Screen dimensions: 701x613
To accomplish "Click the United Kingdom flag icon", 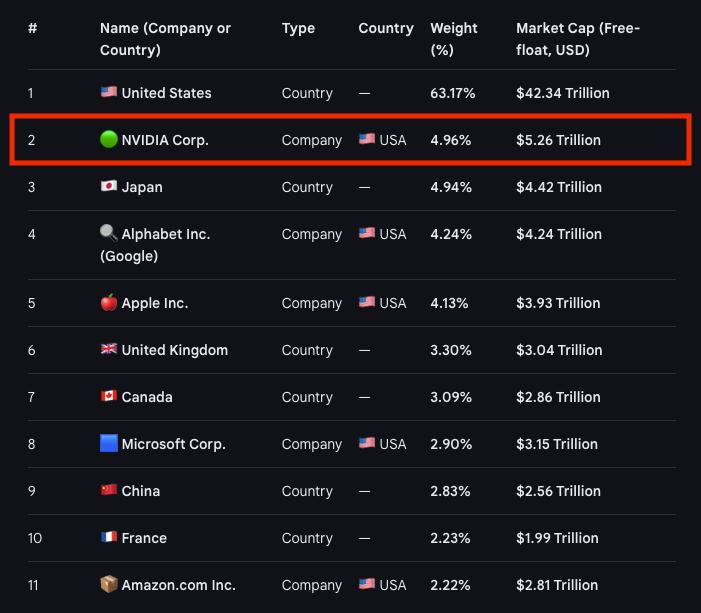I will (x=109, y=349).
